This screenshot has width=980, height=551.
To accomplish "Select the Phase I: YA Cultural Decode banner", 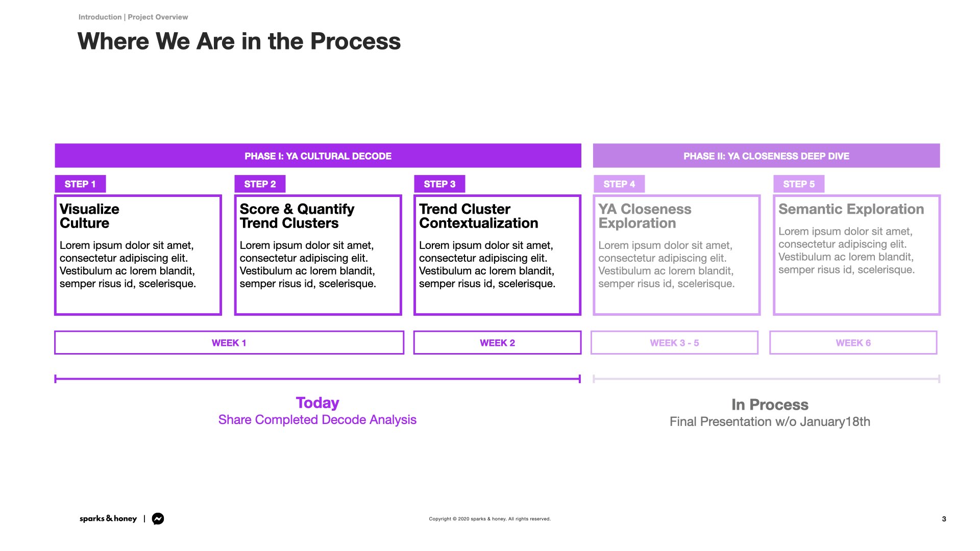I will click(317, 156).
